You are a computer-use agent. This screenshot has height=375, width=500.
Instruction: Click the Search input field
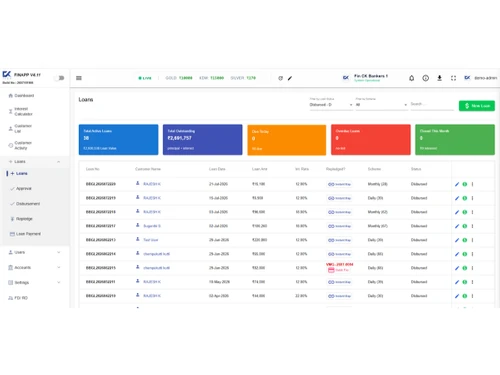[x=432, y=105]
